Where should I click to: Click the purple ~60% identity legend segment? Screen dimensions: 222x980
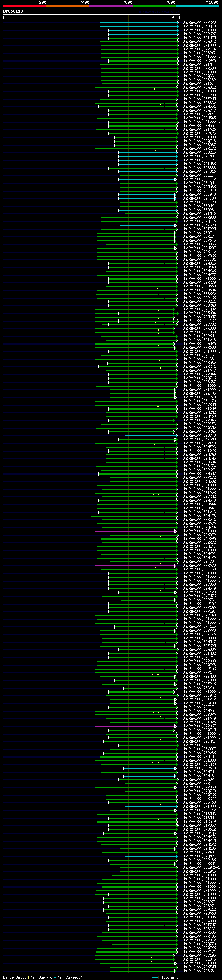click(x=111, y=6)
